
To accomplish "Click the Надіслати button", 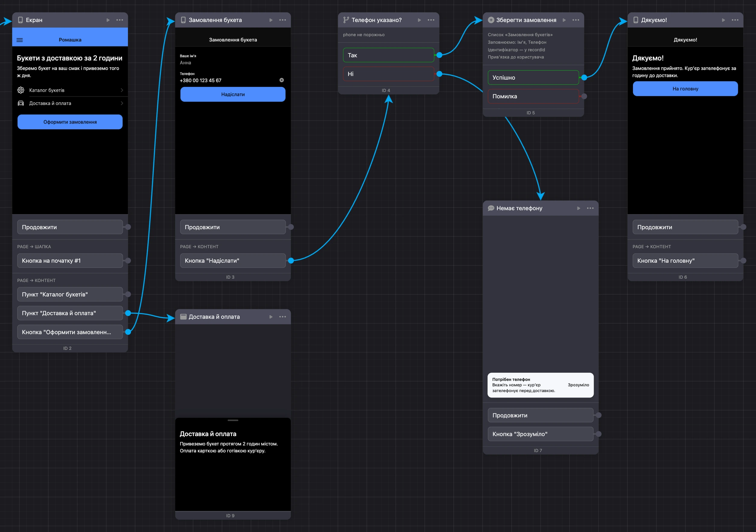I will [x=233, y=94].
